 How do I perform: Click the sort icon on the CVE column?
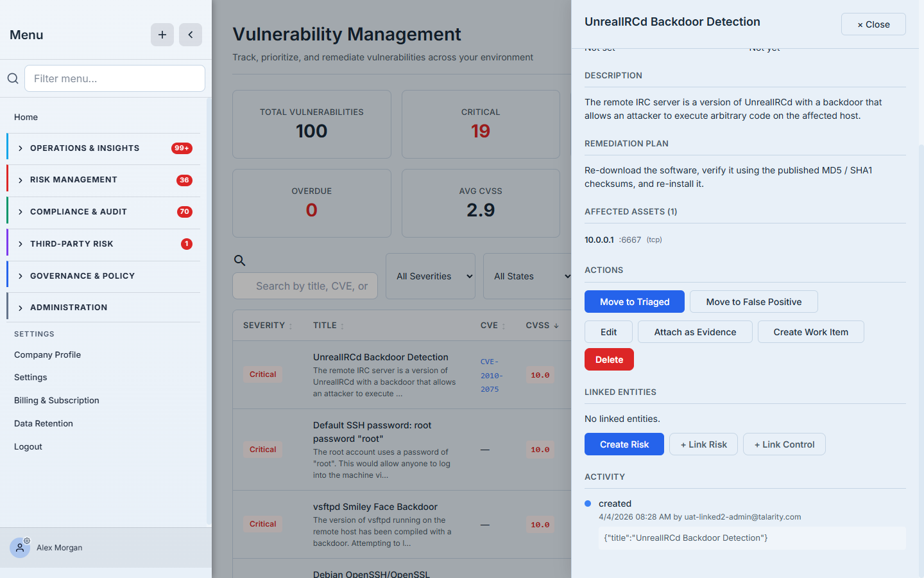pos(503,326)
